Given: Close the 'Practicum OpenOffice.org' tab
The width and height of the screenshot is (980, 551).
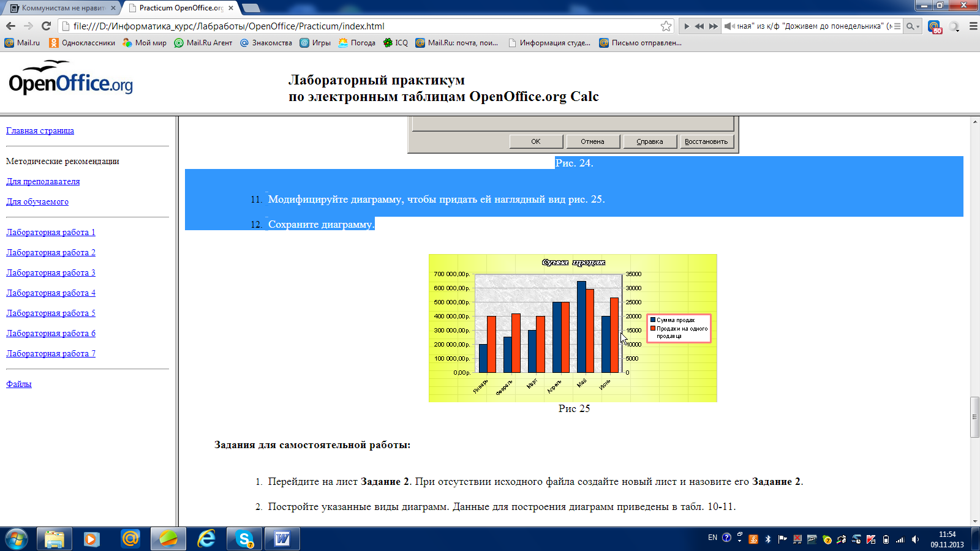Looking at the screenshot, I should coord(231,8).
